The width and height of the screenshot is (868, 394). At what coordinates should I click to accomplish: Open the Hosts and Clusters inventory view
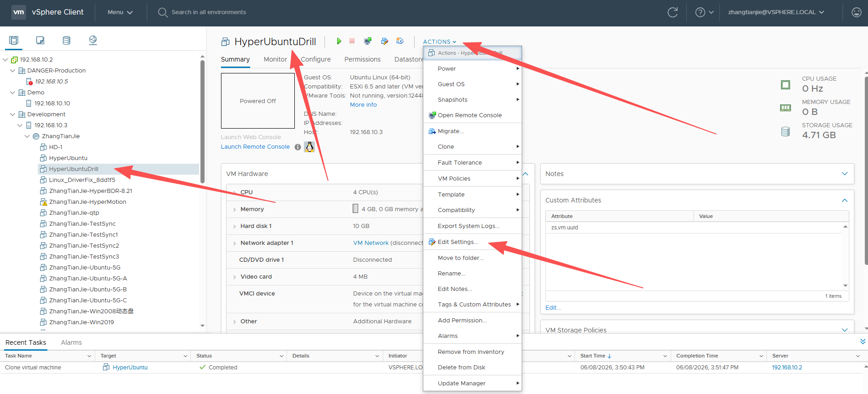click(14, 40)
